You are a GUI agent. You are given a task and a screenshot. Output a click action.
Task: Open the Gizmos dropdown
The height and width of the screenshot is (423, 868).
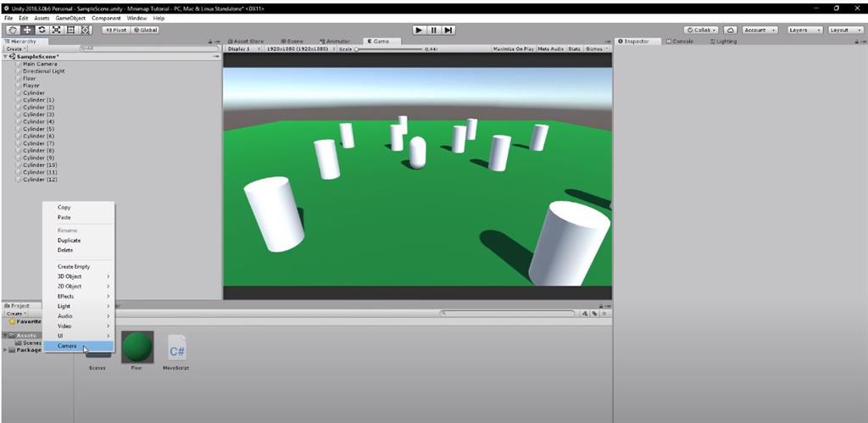(x=596, y=48)
